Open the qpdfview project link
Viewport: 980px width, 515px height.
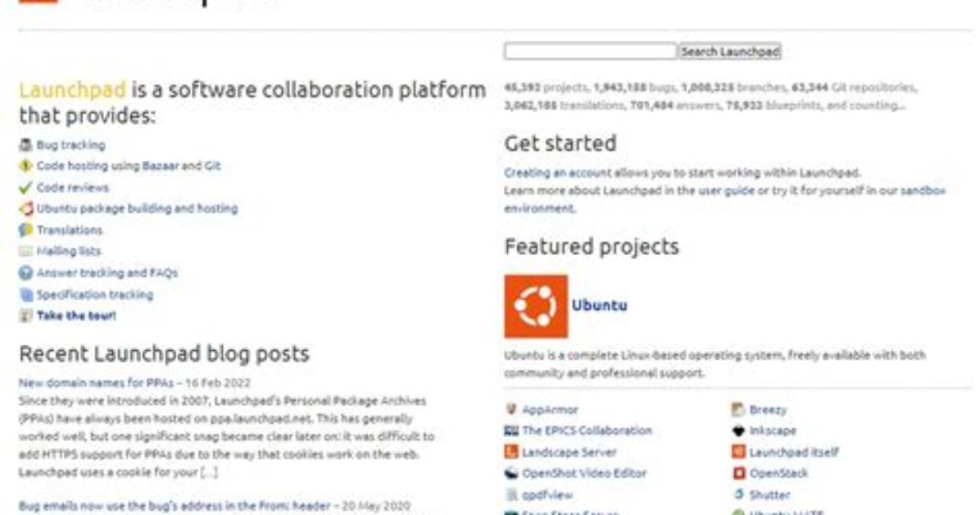tap(547, 495)
